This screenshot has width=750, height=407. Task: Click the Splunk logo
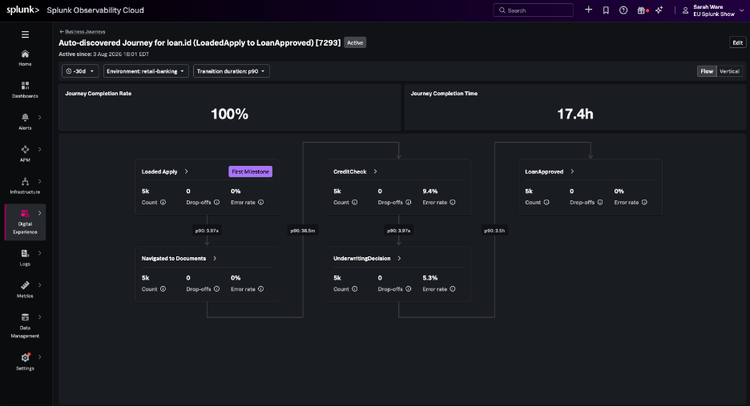22,10
